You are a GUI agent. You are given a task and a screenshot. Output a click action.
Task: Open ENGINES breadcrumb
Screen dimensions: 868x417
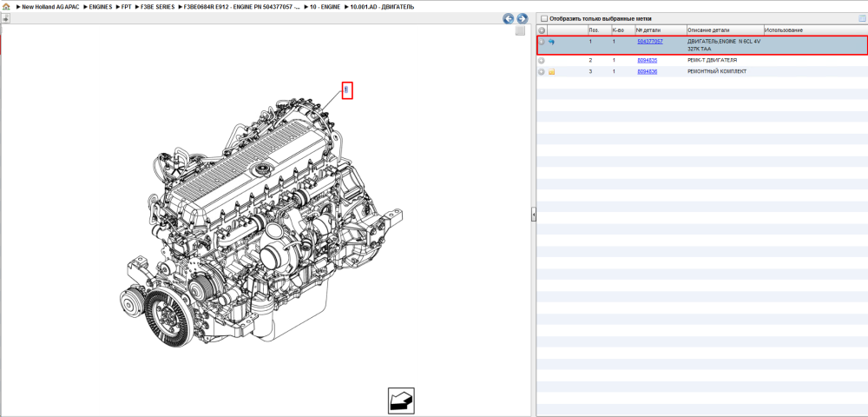[101, 7]
